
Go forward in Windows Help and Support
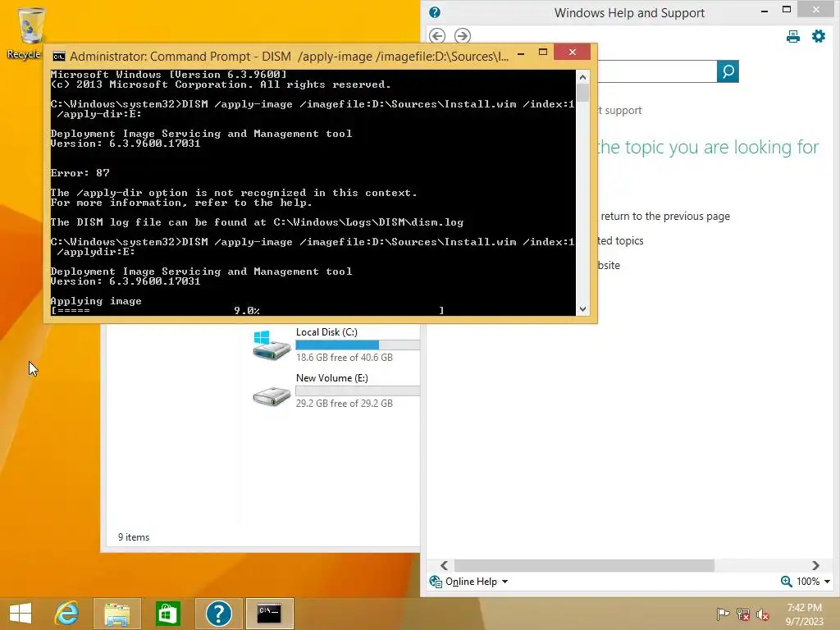click(x=463, y=36)
